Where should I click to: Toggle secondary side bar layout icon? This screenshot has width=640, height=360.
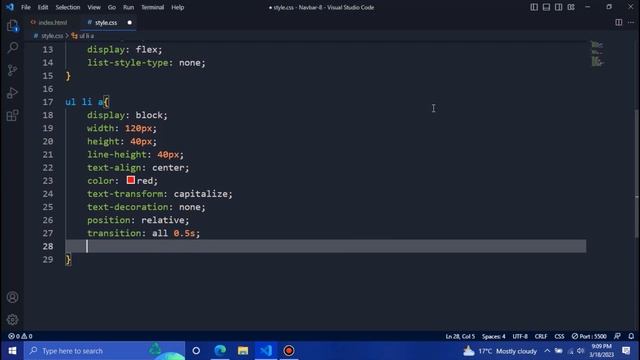(x=558, y=7)
